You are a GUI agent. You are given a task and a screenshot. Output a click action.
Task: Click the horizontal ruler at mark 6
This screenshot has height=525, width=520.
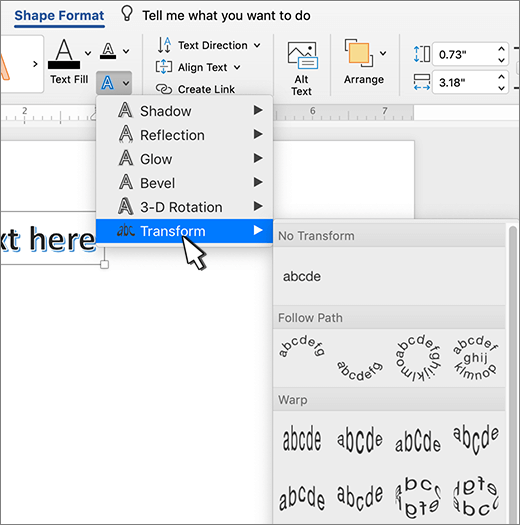click(312, 110)
